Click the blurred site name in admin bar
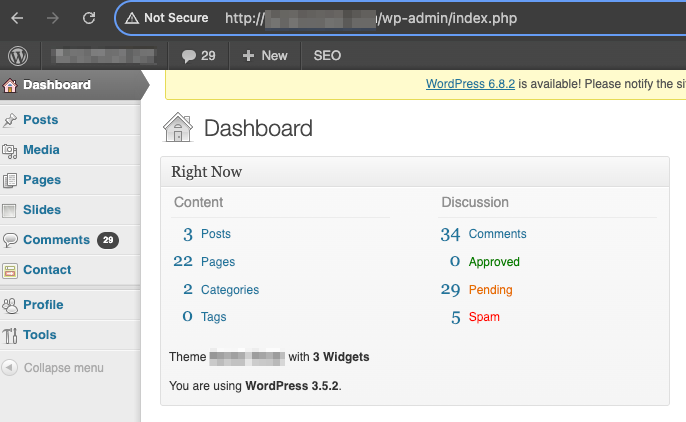Viewport: 686px width, 422px height. click(x=104, y=56)
